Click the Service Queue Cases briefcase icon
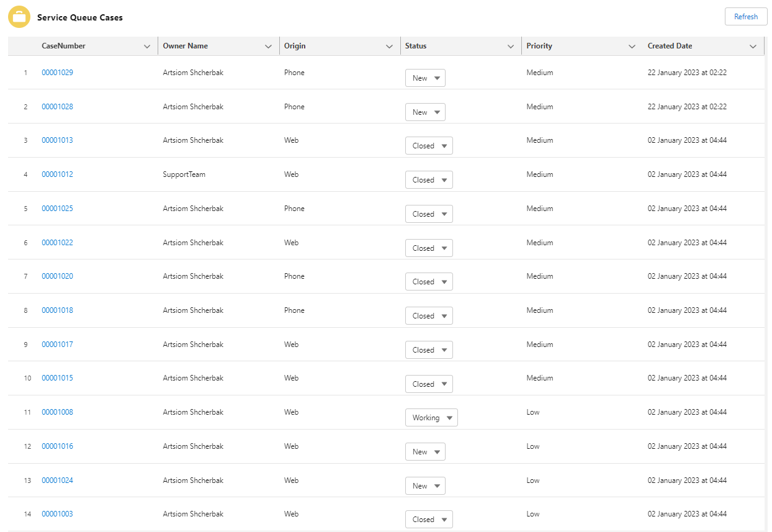 pyautogui.click(x=19, y=17)
